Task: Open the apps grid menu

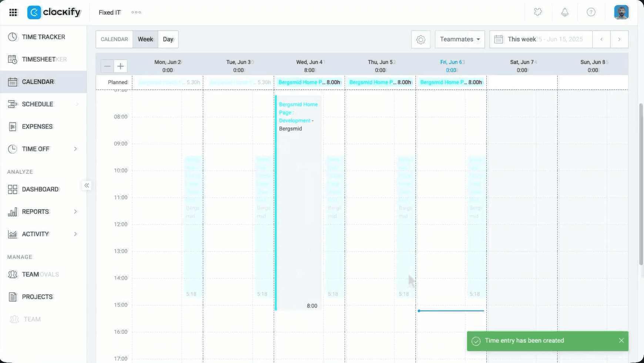Action: (13, 12)
